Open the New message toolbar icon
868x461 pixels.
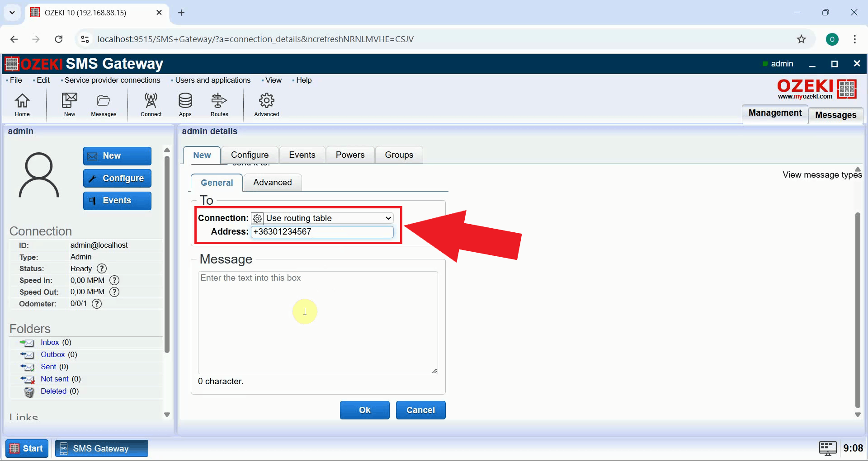(x=70, y=104)
